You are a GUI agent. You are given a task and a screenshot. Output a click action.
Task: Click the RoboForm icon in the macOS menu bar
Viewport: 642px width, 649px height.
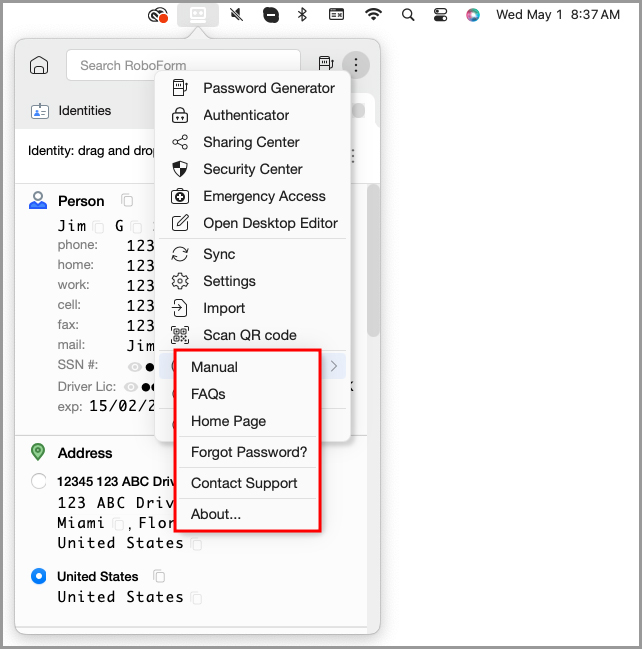pos(198,15)
